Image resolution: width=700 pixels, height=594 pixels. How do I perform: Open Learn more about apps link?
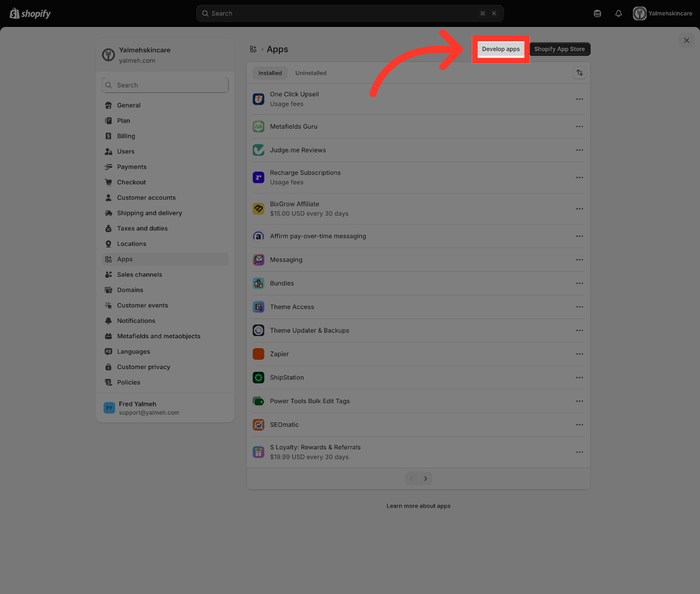tap(418, 506)
